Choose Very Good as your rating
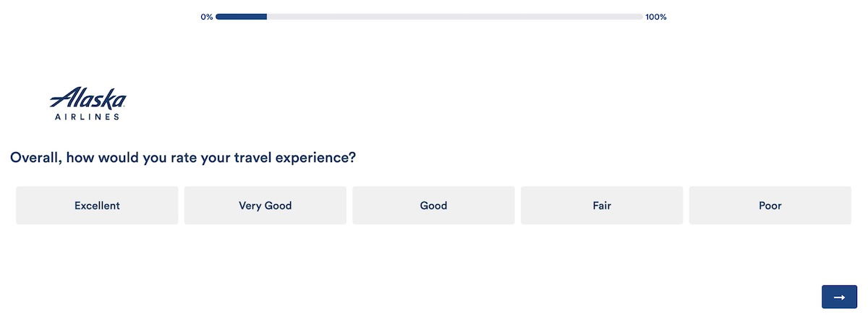The width and height of the screenshot is (868, 315). coord(265,206)
